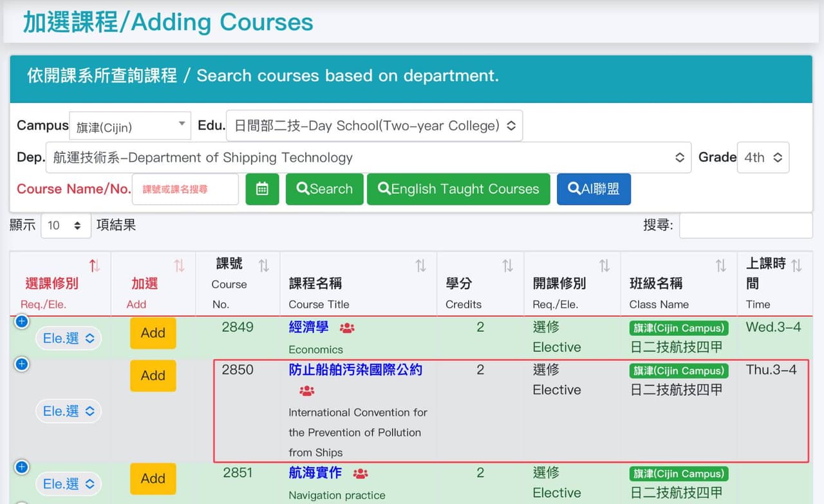Click the green Search button

pos(324,189)
